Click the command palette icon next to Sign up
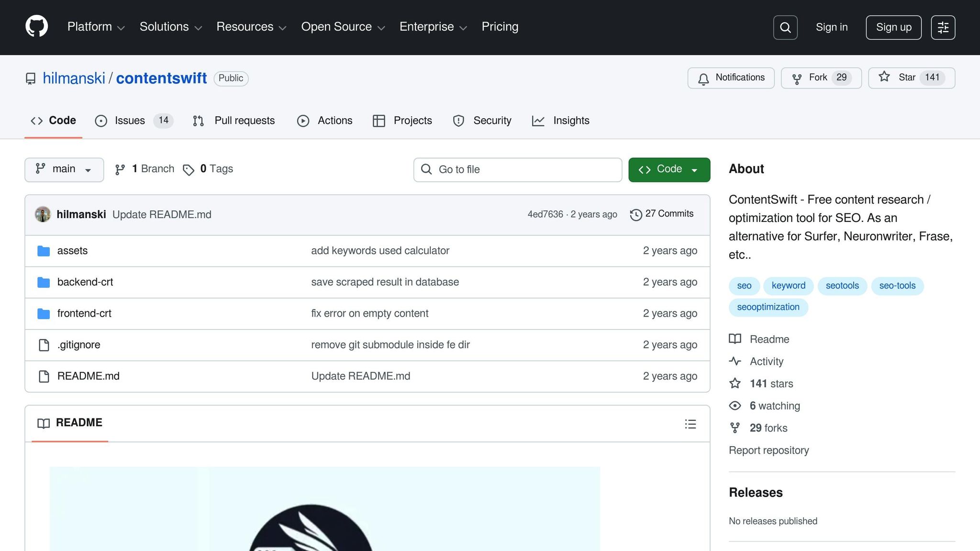This screenshot has width=980, height=551. pos(943,27)
